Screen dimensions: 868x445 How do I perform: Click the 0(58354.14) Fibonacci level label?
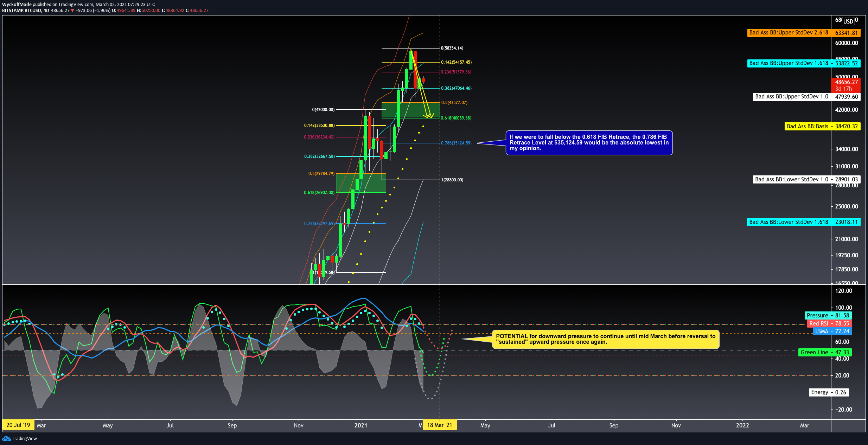[x=452, y=48]
